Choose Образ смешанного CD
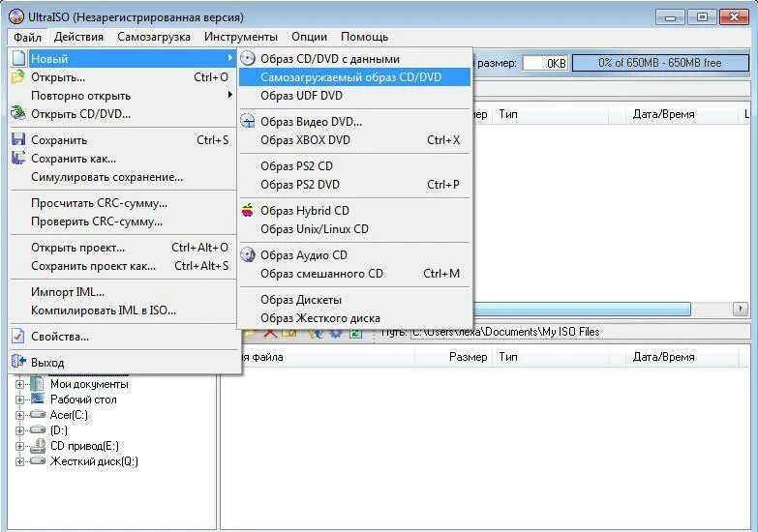 (354, 273)
